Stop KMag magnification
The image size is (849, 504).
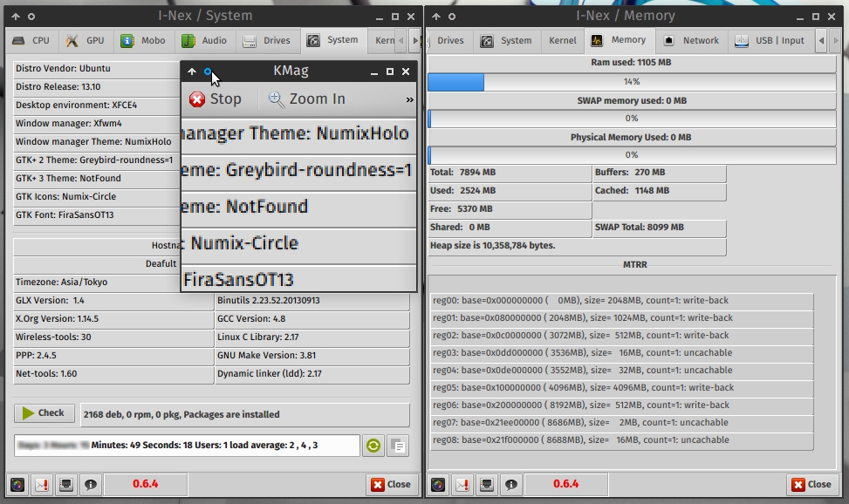(216, 99)
